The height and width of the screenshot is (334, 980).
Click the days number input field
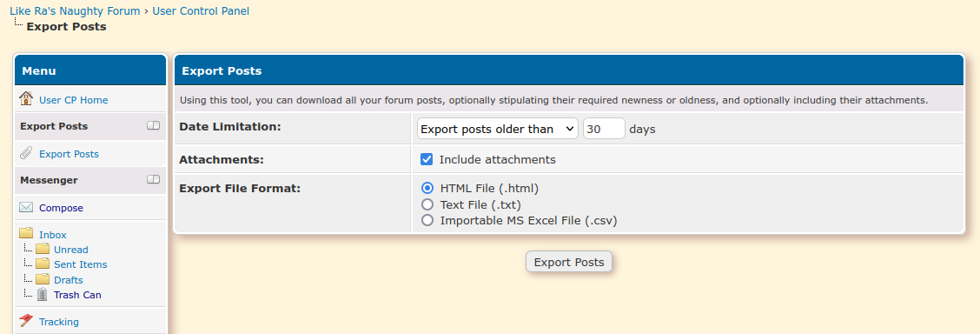coord(605,129)
